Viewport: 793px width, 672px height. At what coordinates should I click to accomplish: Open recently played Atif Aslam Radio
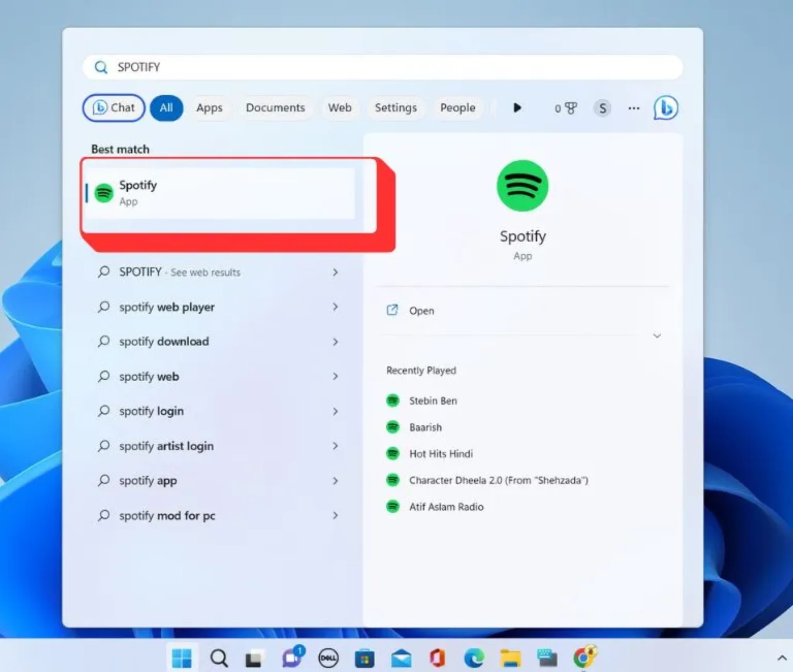(x=446, y=507)
